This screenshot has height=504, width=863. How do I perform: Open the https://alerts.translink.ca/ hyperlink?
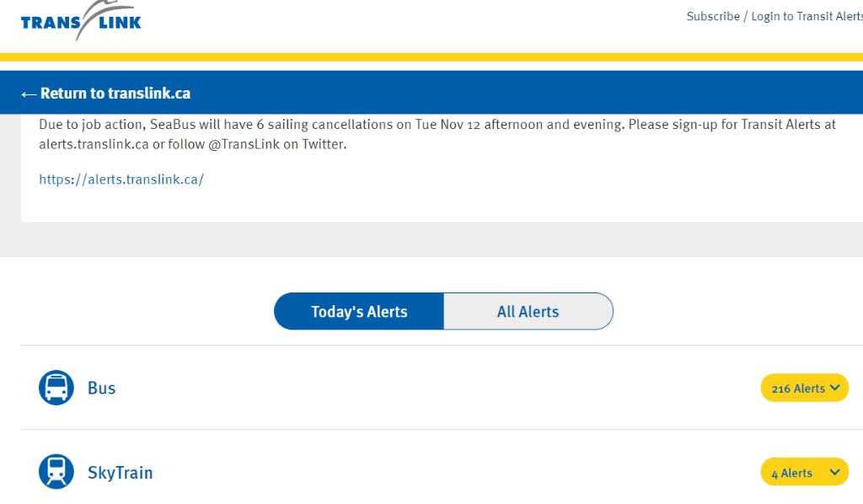click(121, 180)
